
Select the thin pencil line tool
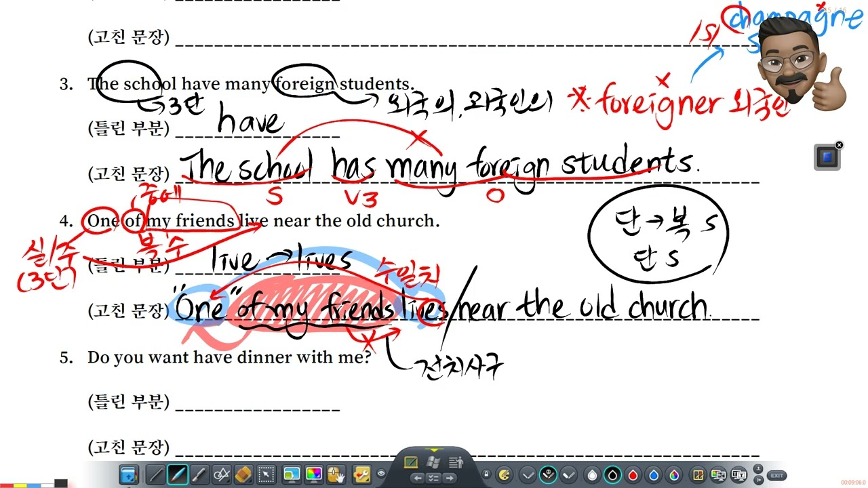click(156, 474)
